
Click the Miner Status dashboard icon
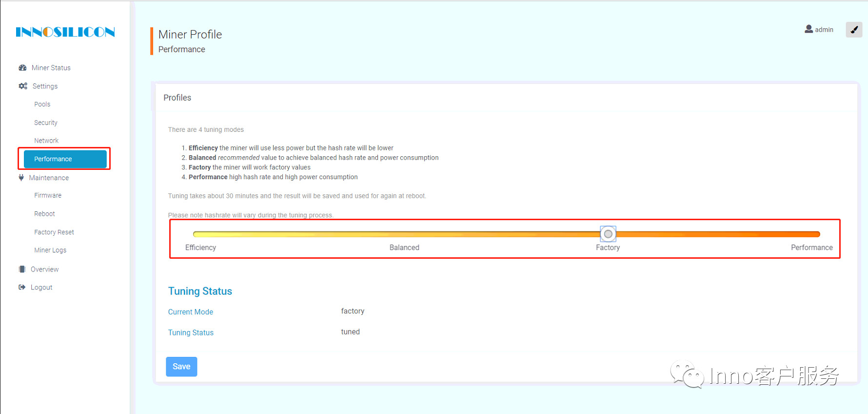point(22,68)
